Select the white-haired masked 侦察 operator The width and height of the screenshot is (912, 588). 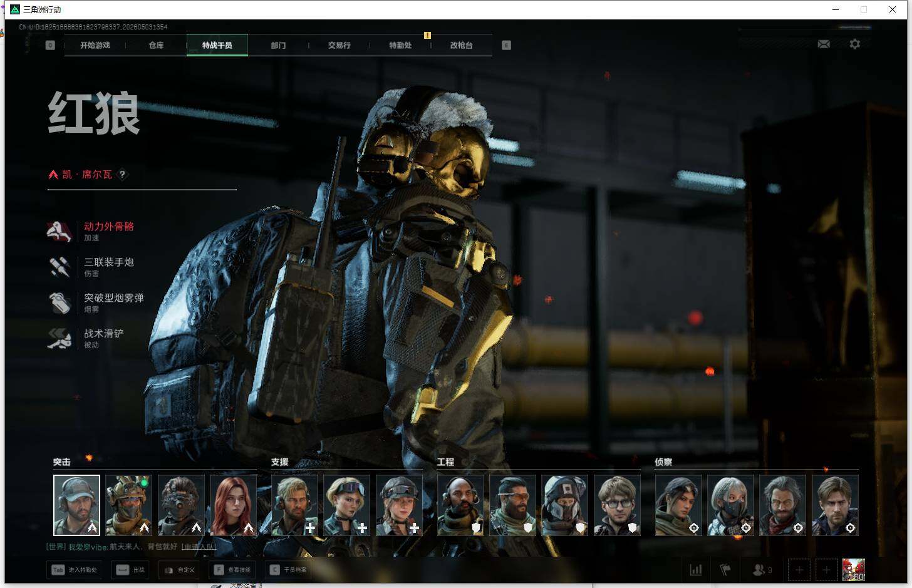tap(730, 505)
